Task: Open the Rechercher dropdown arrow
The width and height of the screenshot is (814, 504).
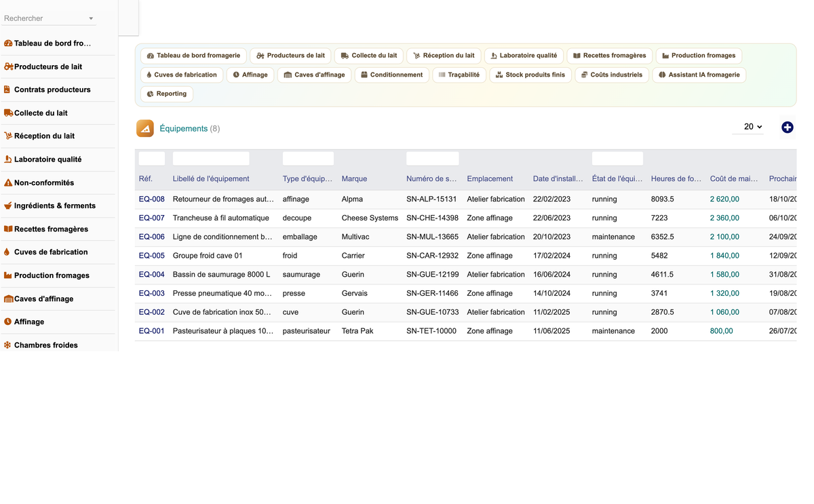Action: [x=91, y=18]
